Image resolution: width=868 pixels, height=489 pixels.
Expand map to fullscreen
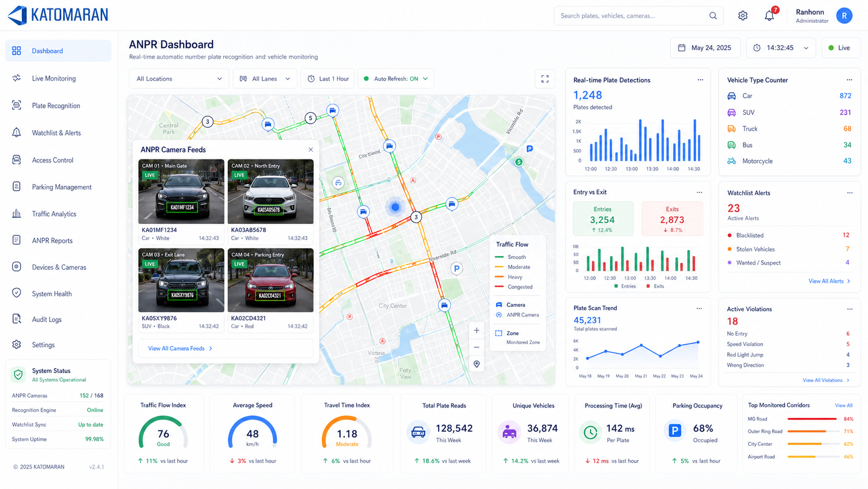coord(545,79)
